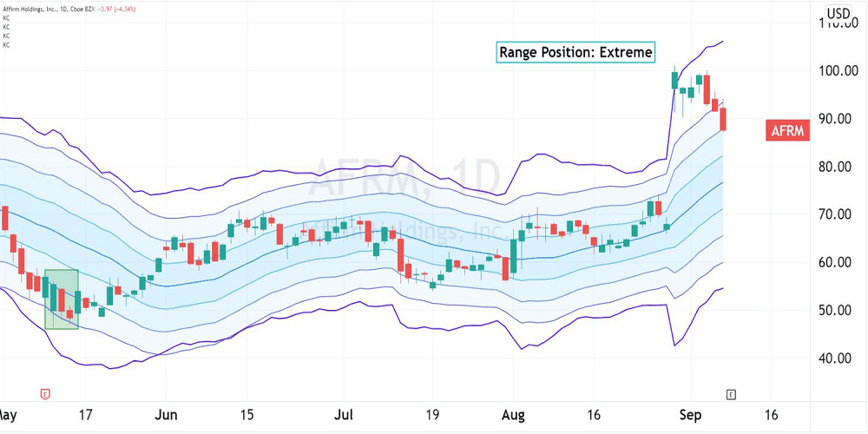Select the first KC indicator label

click(6, 19)
